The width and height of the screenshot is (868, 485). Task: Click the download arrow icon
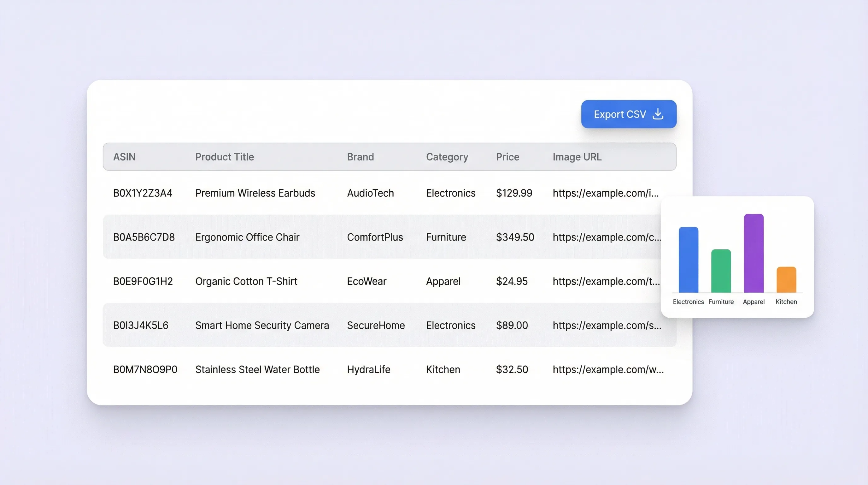(658, 114)
